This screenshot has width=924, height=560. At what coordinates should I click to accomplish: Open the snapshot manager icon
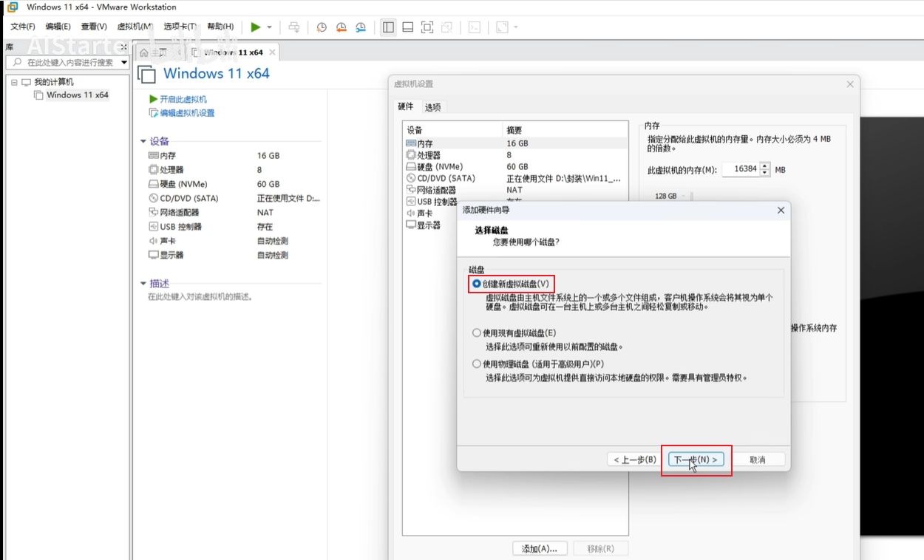tap(361, 27)
